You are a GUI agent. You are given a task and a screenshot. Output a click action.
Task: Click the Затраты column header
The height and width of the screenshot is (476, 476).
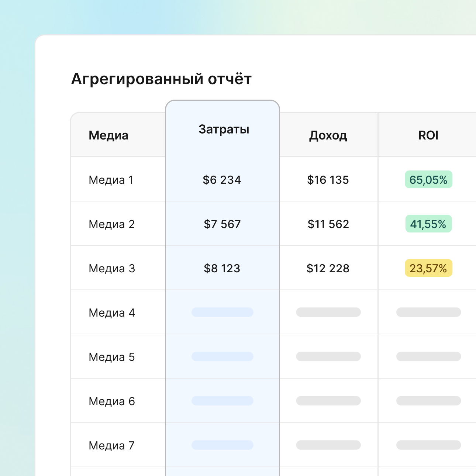(224, 130)
